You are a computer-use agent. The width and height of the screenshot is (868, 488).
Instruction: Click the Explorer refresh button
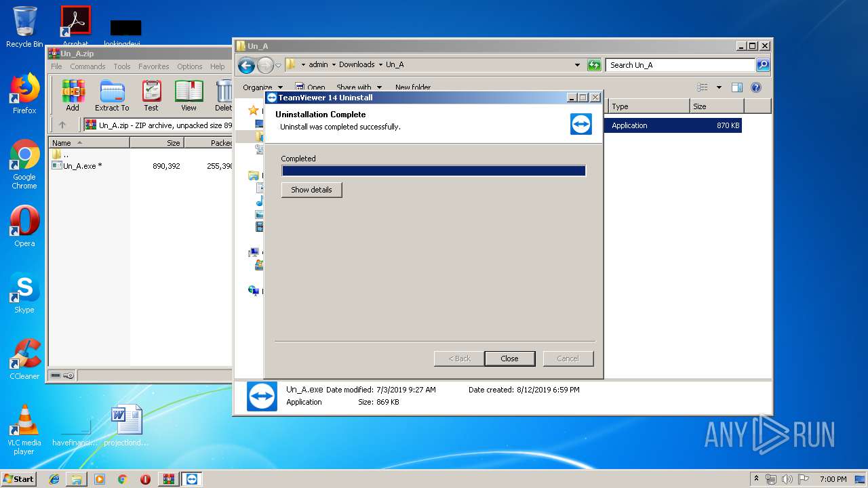(x=594, y=65)
